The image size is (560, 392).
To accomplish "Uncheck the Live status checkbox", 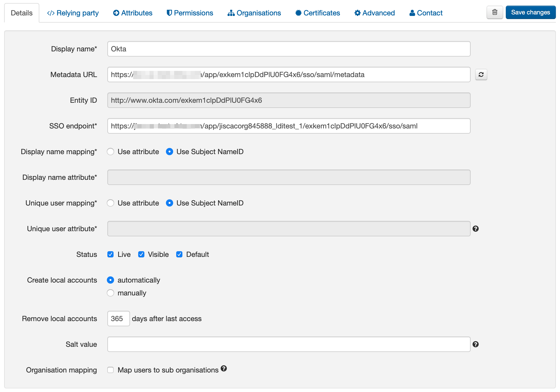I will pyautogui.click(x=111, y=254).
